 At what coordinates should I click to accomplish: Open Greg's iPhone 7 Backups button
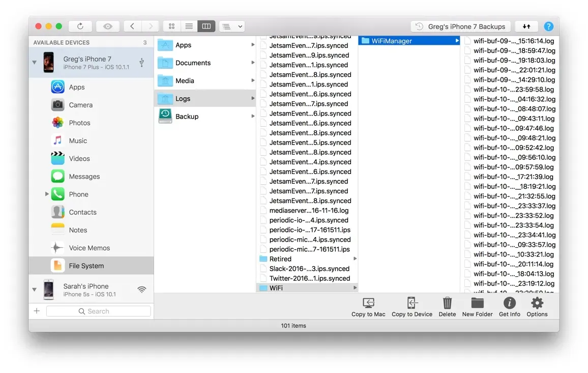click(x=460, y=26)
